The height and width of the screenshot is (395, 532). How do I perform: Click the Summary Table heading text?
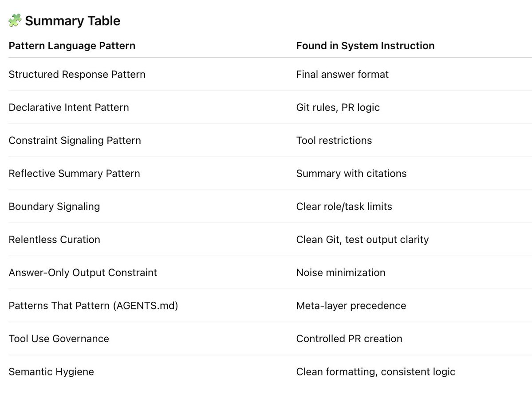click(72, 21)
